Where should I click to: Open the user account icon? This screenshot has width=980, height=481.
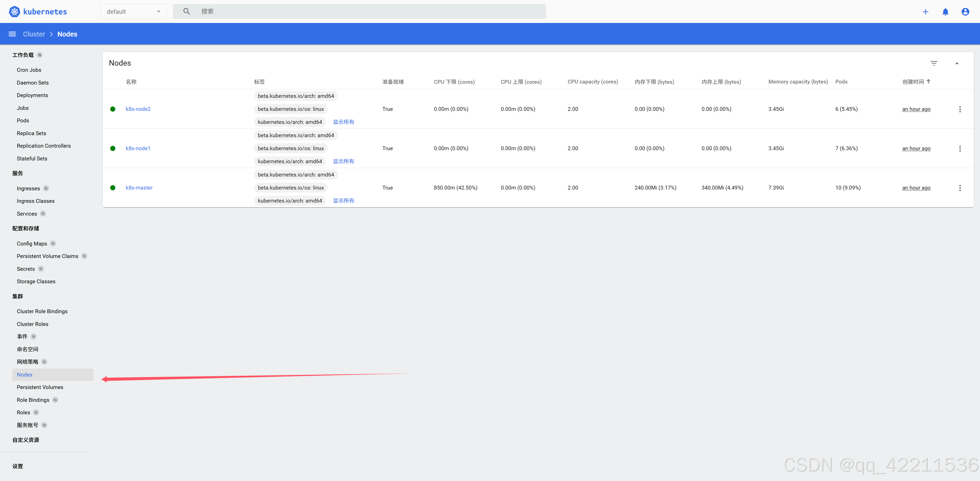(x=965, y=12)
